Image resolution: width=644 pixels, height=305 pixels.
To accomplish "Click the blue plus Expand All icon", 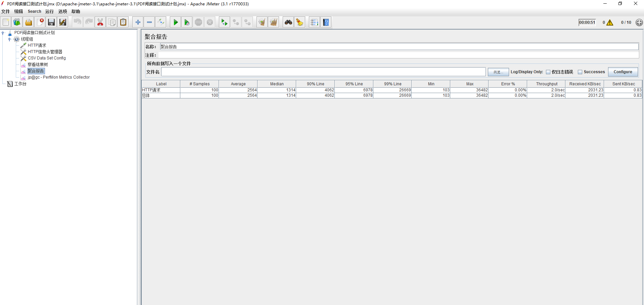I will (138, 23).
